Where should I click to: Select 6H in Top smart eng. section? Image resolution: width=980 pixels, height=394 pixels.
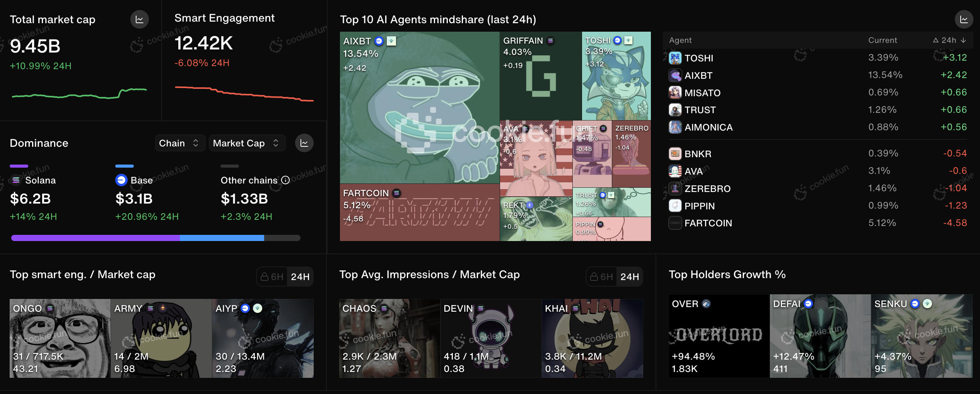(x=272, y=277)
